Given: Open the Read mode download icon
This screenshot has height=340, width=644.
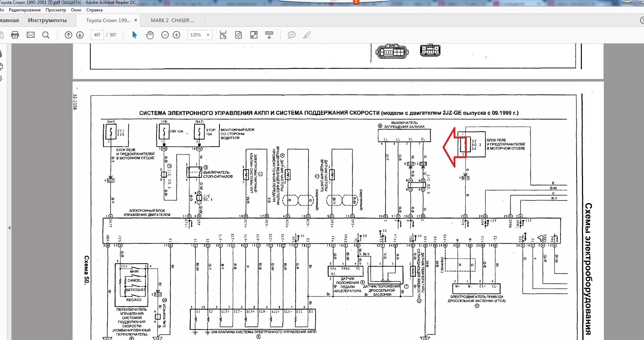Looking at the screenshot, I should click(x=269, y=35).
